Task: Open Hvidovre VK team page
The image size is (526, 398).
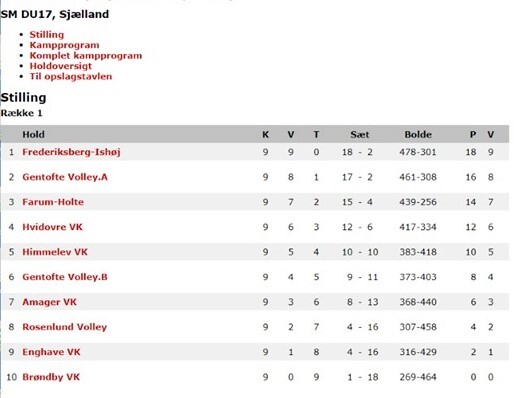Action: 52,227
